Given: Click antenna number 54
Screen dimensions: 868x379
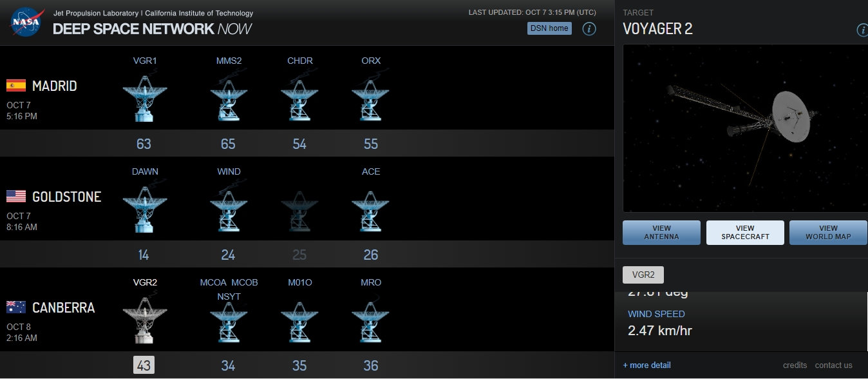Looking at the screenshot, I should coord(299,144).
